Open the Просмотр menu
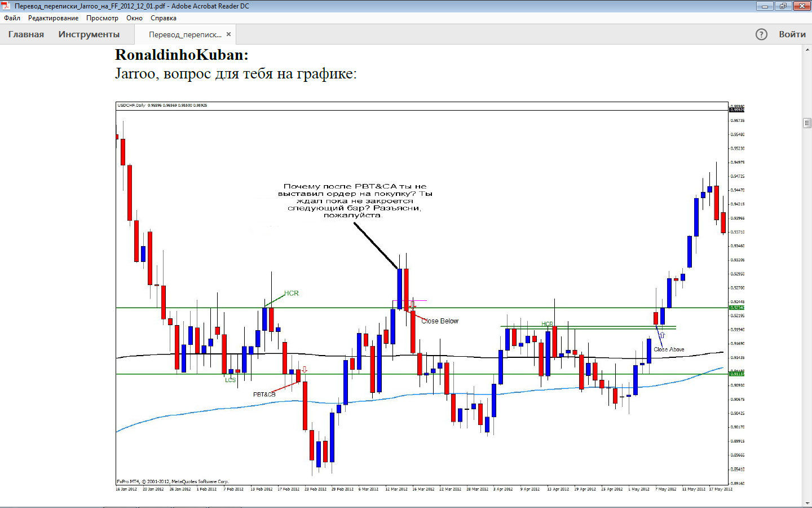812x508 pixels. coord(102,18)
